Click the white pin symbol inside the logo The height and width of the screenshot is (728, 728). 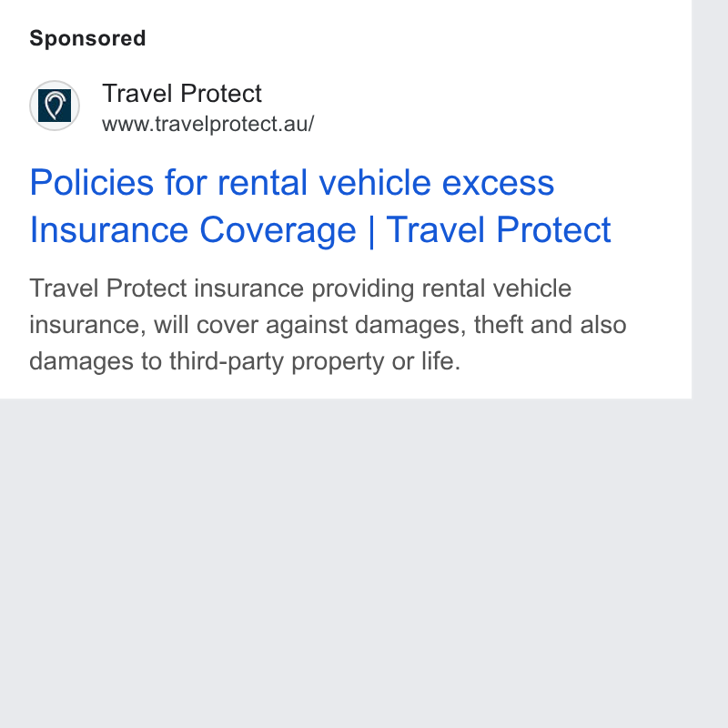coord(55,106)
